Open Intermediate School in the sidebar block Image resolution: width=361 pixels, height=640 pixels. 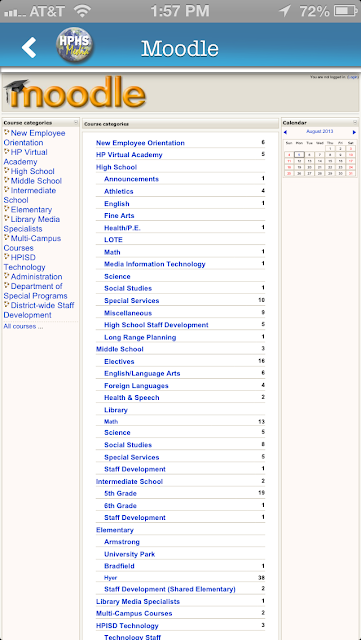pos(30,195)
